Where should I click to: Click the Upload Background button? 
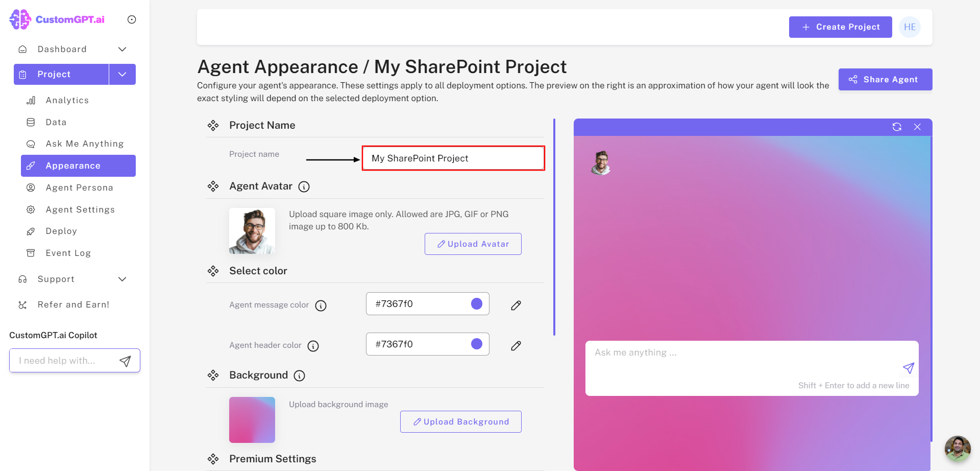460,422
